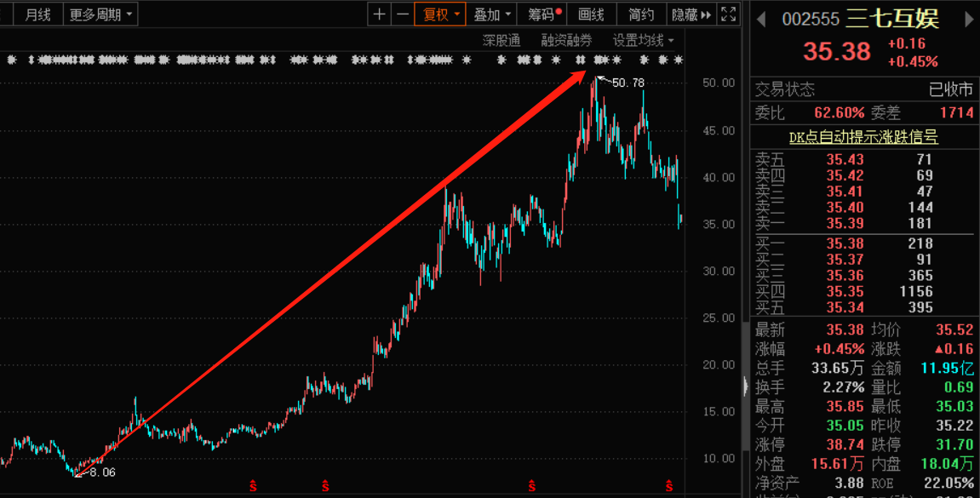This screenshot has height=498, width=980.
Task: Click the plus zoom-in chart icon
Action: (380, 14)
